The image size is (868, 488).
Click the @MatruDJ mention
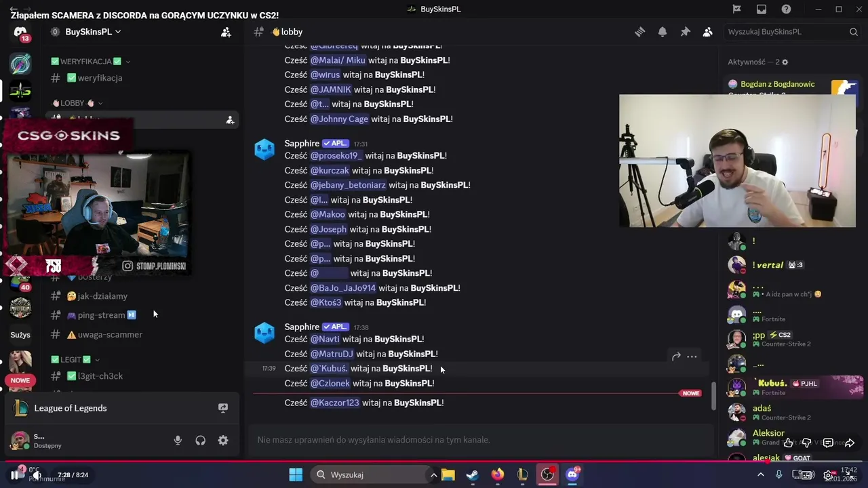[x=332, y=354]
